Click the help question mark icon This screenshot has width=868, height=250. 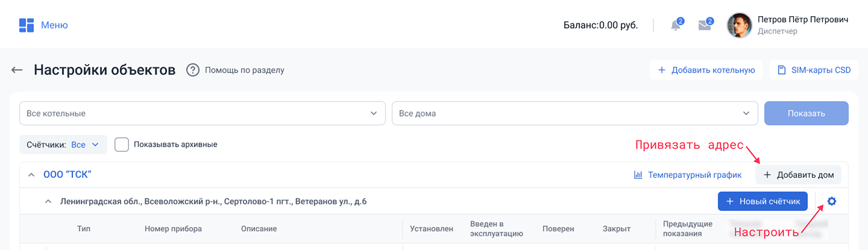pos(193,70)
